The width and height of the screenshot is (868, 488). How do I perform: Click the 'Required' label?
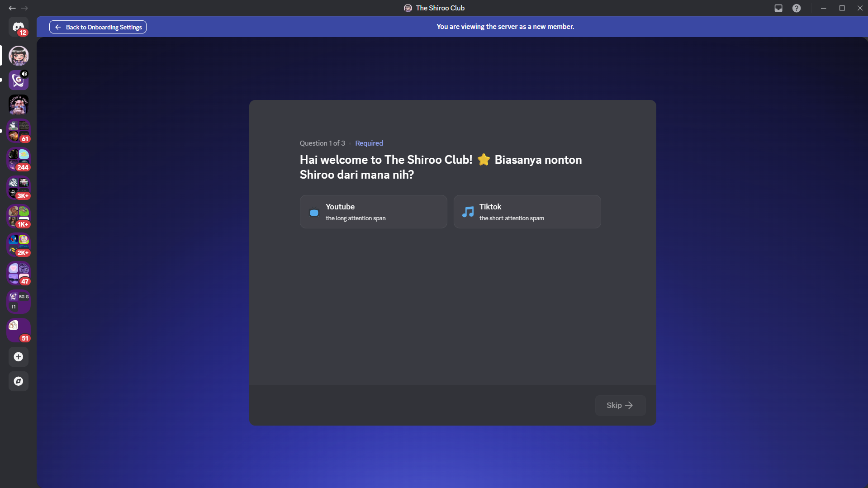point(369,143)
